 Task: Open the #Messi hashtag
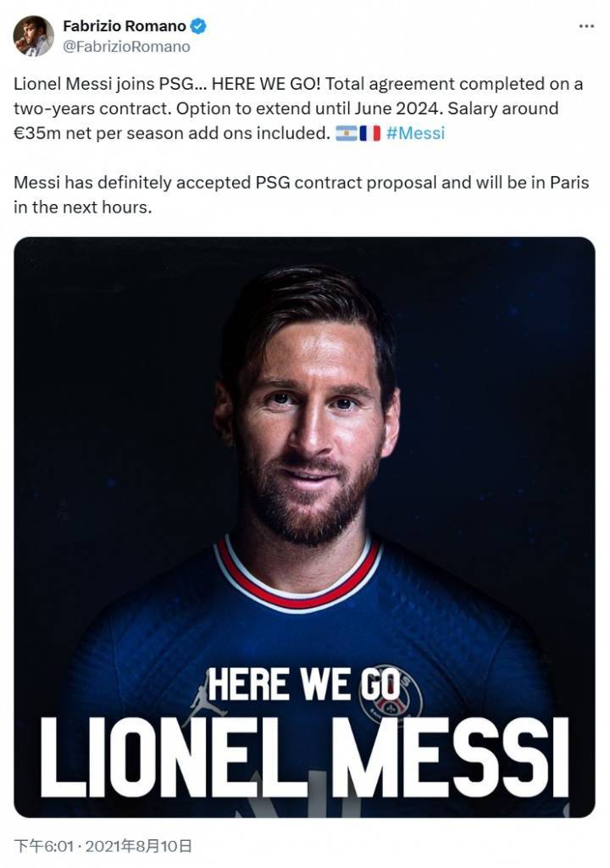[415, 133]
